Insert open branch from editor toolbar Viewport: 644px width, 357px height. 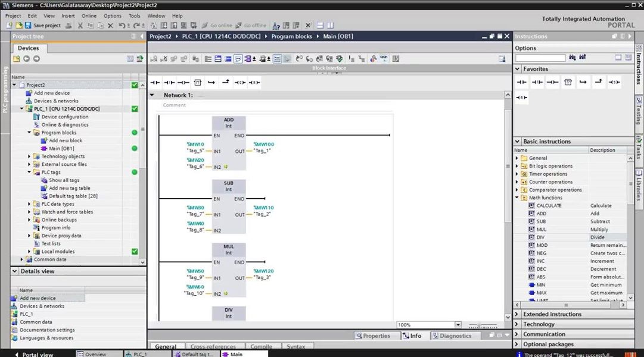pos(211,83)
